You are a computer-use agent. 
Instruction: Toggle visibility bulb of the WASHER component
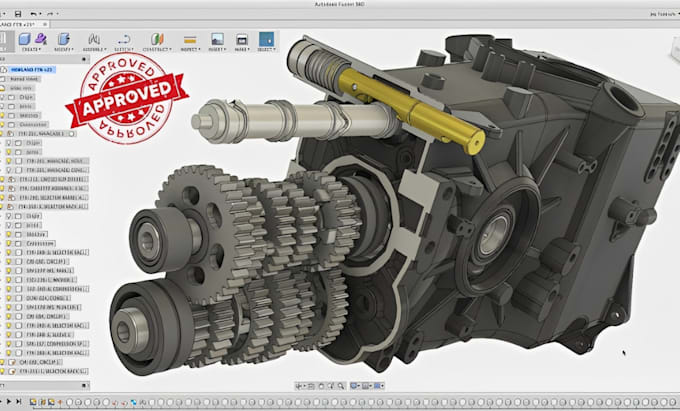coord(8,280)
